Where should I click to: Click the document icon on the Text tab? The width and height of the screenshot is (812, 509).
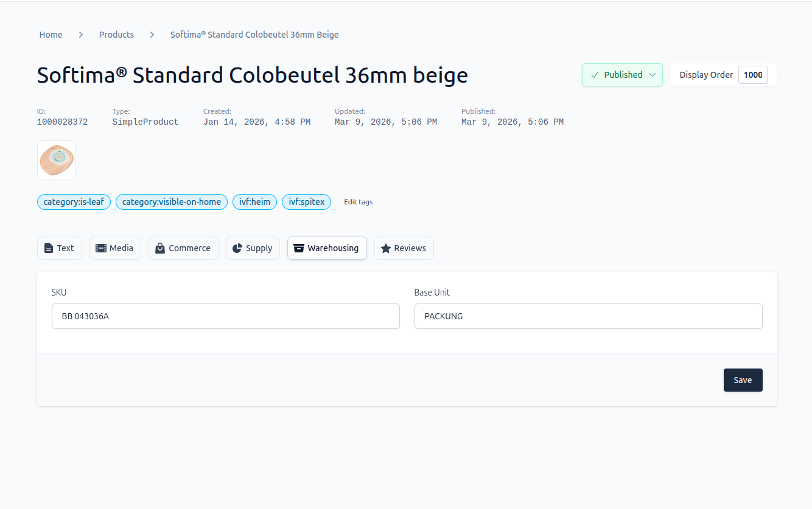tap(49, 248)
